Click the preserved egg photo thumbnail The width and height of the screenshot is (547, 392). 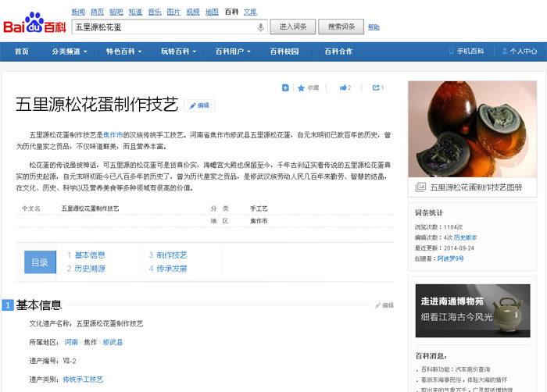[x=472, y=129]
